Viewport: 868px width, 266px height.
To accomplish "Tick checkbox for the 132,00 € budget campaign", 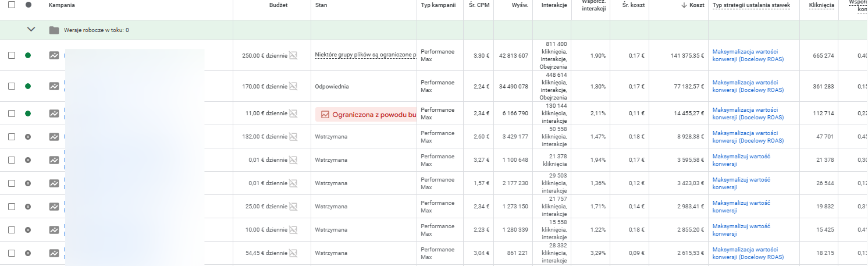I will pos(12,137).
